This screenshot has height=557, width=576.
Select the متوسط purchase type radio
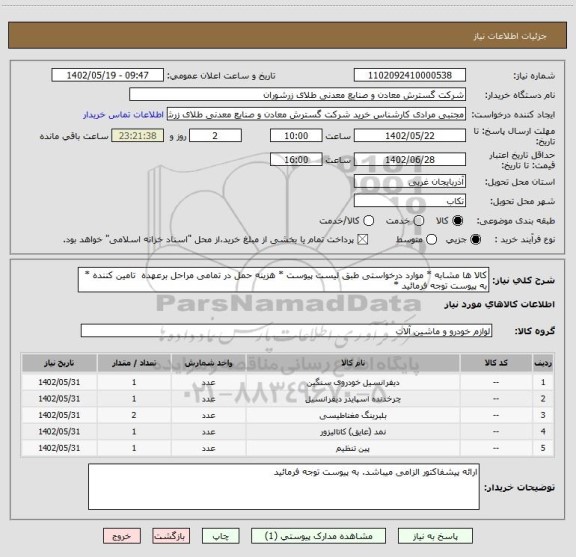click(432, 240)
